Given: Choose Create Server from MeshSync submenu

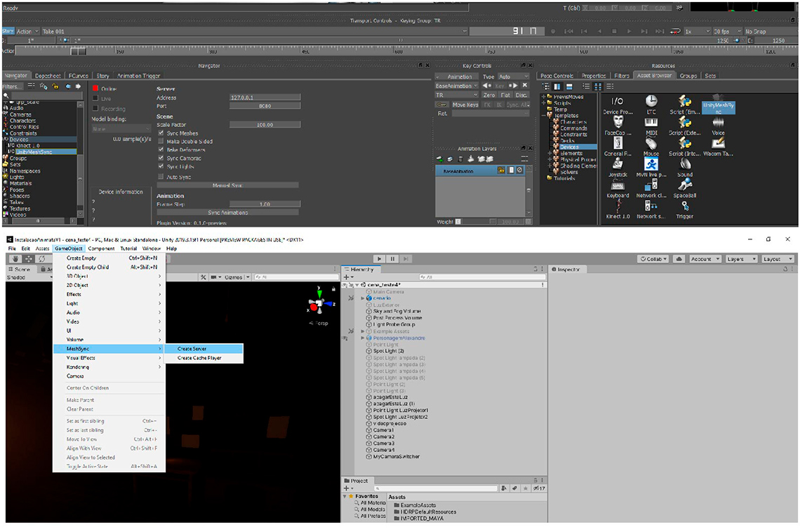Looking at the screenshot, I should pos(192,349).
